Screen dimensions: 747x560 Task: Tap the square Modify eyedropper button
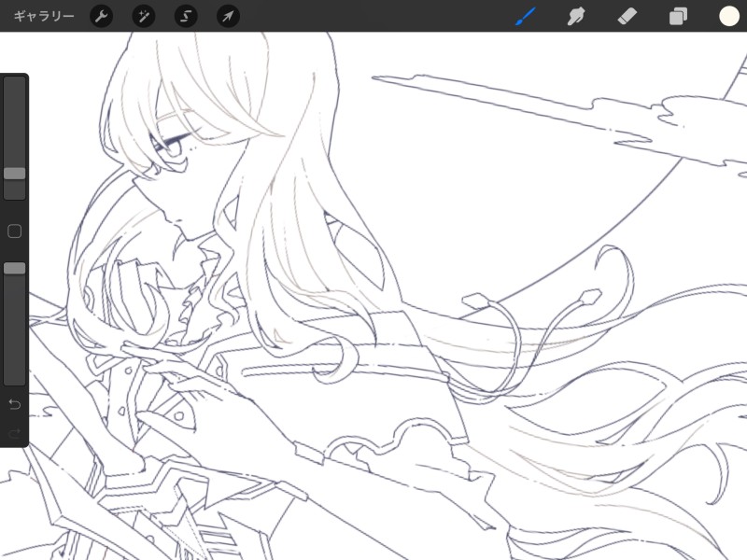15,231
